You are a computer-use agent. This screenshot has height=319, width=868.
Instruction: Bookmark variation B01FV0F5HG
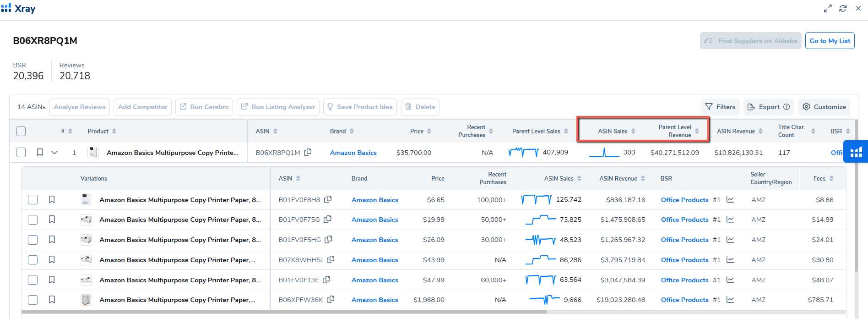pyautogui.click(x=52, y=239)
